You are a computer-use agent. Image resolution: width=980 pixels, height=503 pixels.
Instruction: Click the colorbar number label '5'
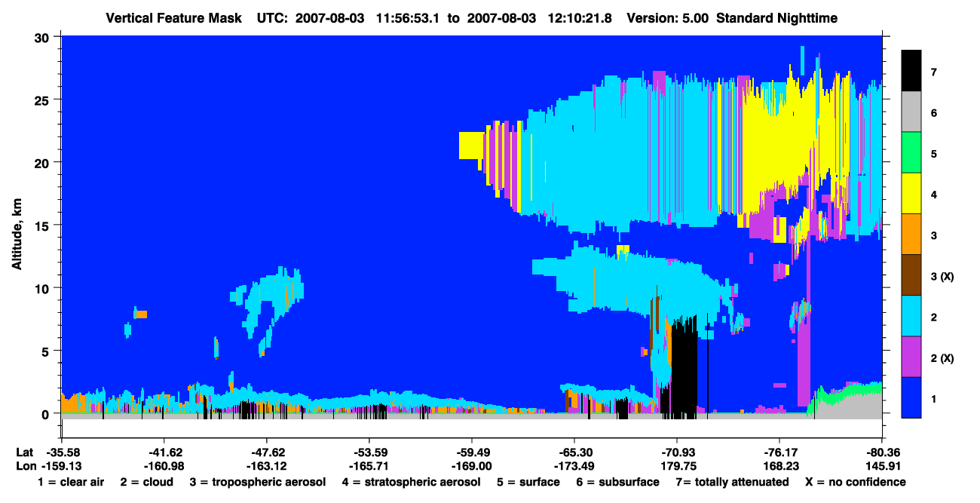933,153
